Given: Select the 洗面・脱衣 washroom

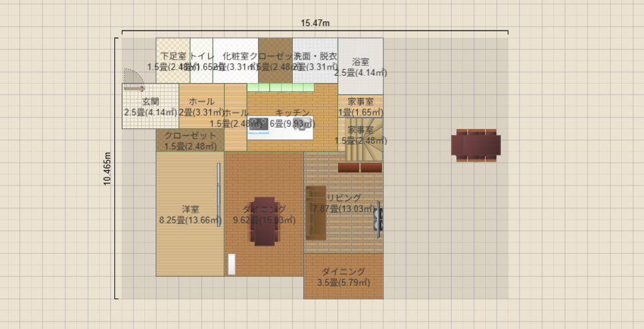Looking at the screenshot, I should coord(315,60).
